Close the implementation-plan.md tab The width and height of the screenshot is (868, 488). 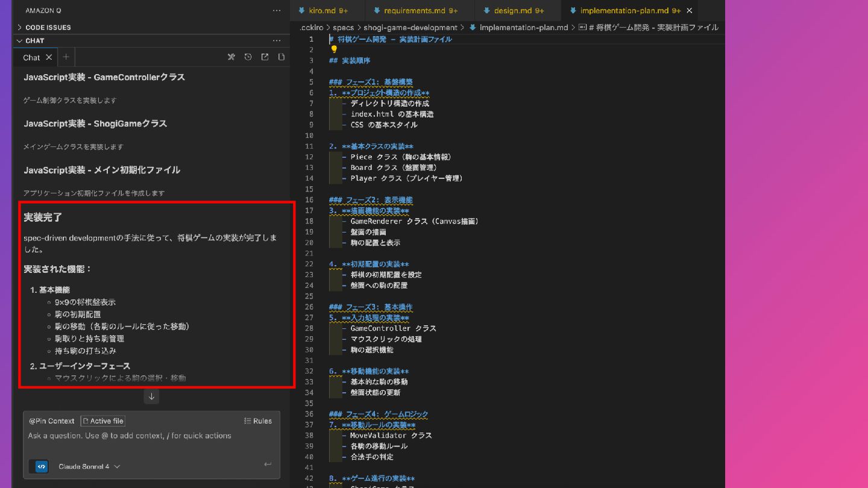[x=690, y=11]
